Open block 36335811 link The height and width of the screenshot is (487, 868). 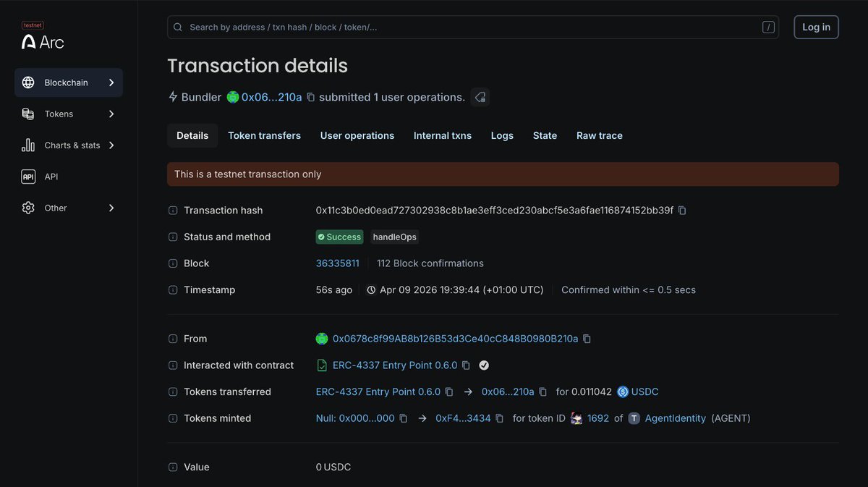[338, 263]
